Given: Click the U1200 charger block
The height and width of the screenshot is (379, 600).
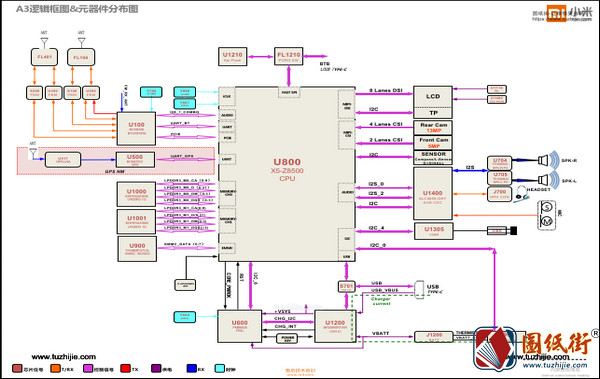Looking at the screenshot, I should pyautogui.click(x=335, y=326).
